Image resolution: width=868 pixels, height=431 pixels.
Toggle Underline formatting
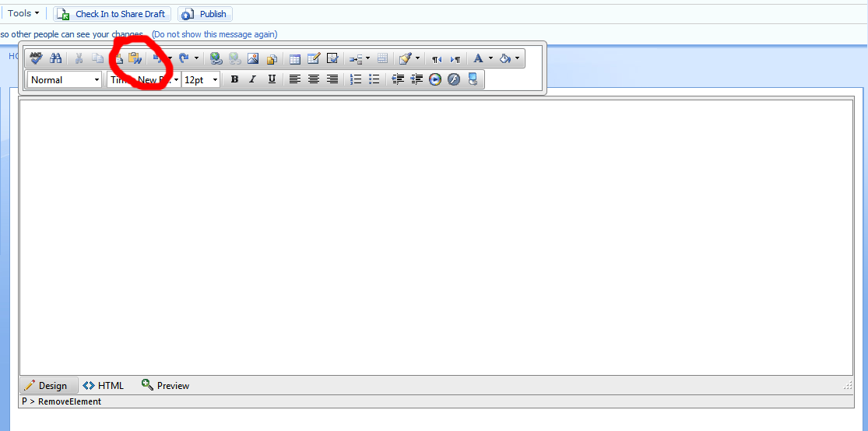point(271,79)
